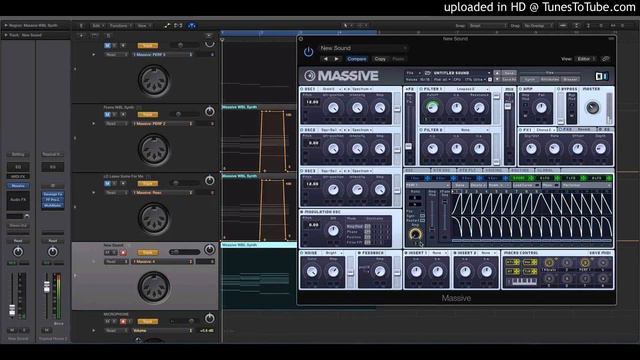Viewport: 640px width, 360px height.
Task: Open Insert 2 type dropdown
Action: pos(487,253)
